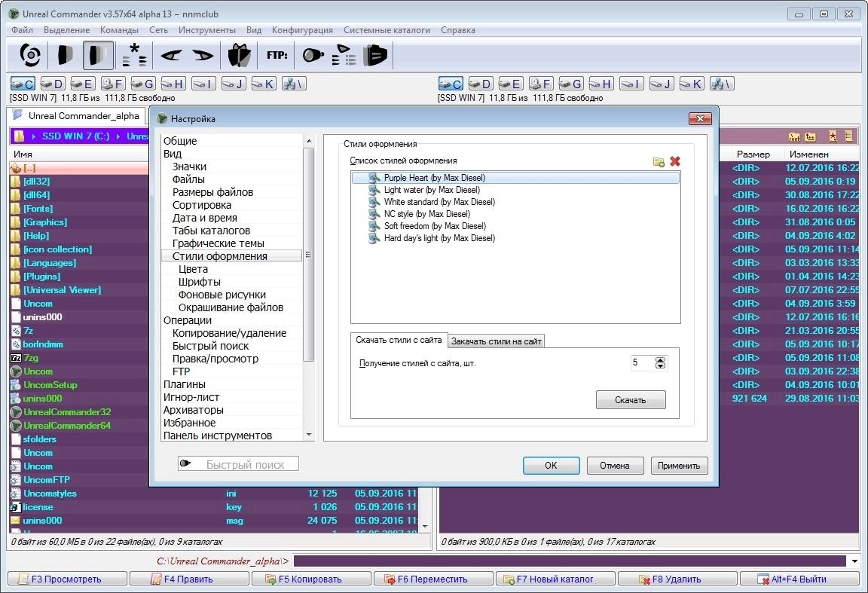Sort by Размер column in right panel

(x=753, y=154)
